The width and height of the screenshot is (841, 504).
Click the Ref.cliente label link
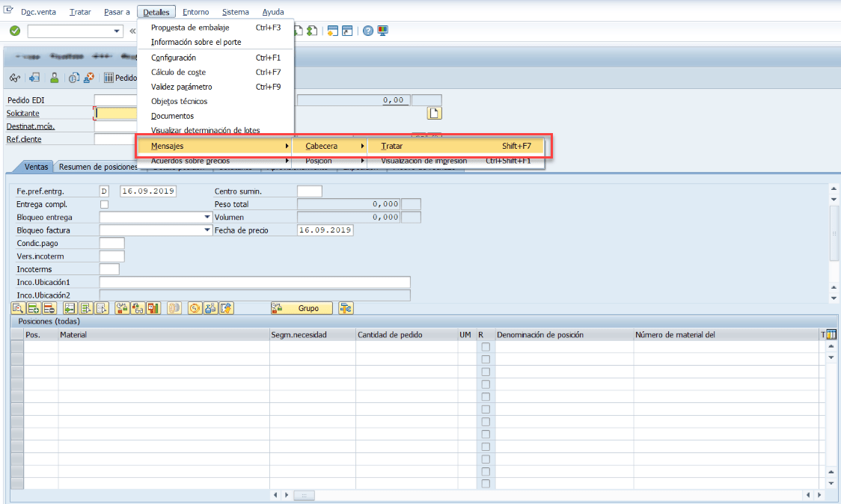pyautogui.click(x=24, y=139)
